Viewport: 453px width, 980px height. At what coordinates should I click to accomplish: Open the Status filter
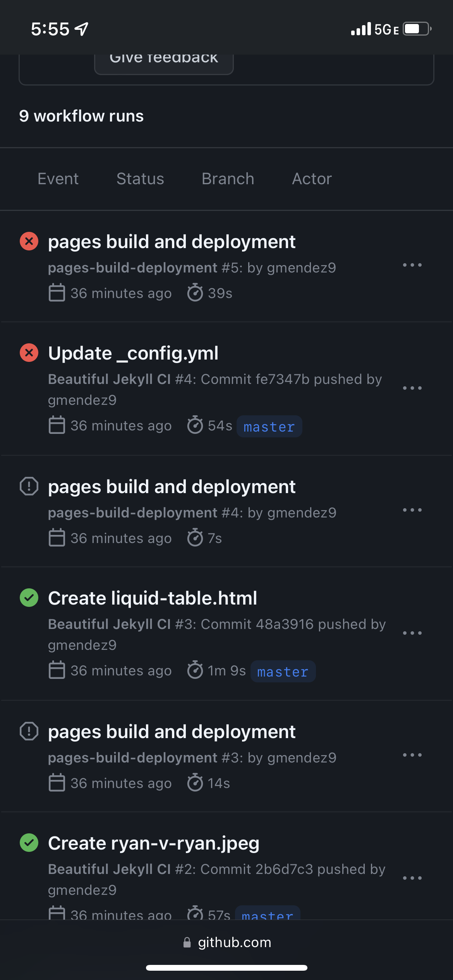pos(140,178)
